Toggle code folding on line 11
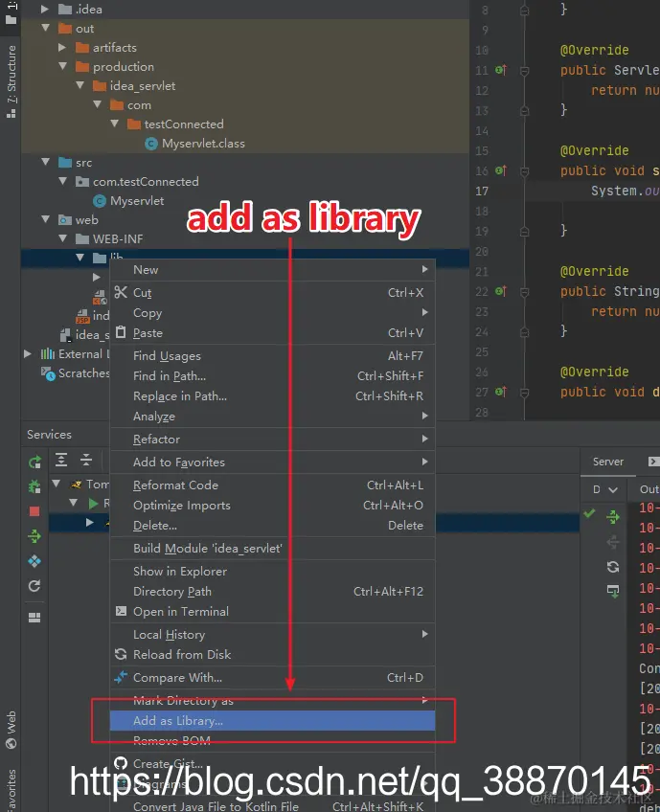The image size is (660, 812). (x=524, y=71)
